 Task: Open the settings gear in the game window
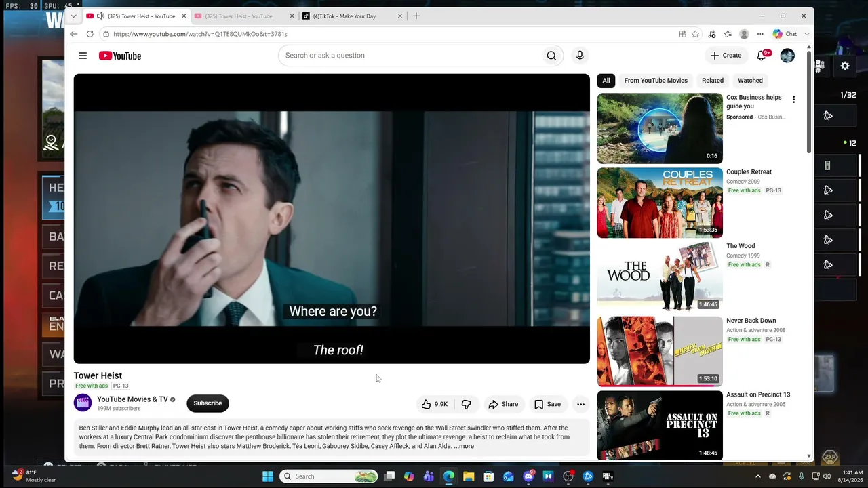[x=845, y=66]
